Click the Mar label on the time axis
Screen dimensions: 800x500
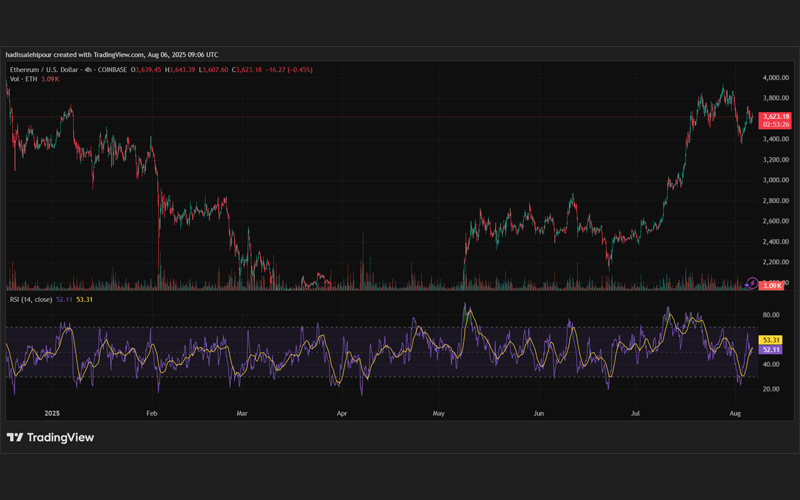[x=242, y=413]
